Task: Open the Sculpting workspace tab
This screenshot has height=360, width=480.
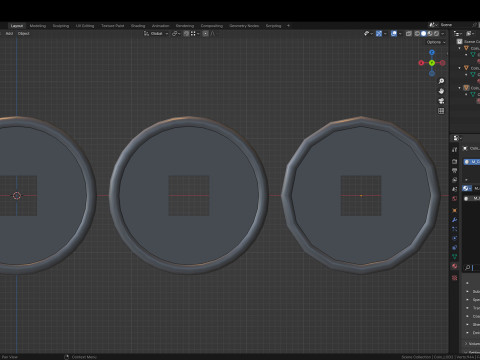Action: (x=61, y=26)
